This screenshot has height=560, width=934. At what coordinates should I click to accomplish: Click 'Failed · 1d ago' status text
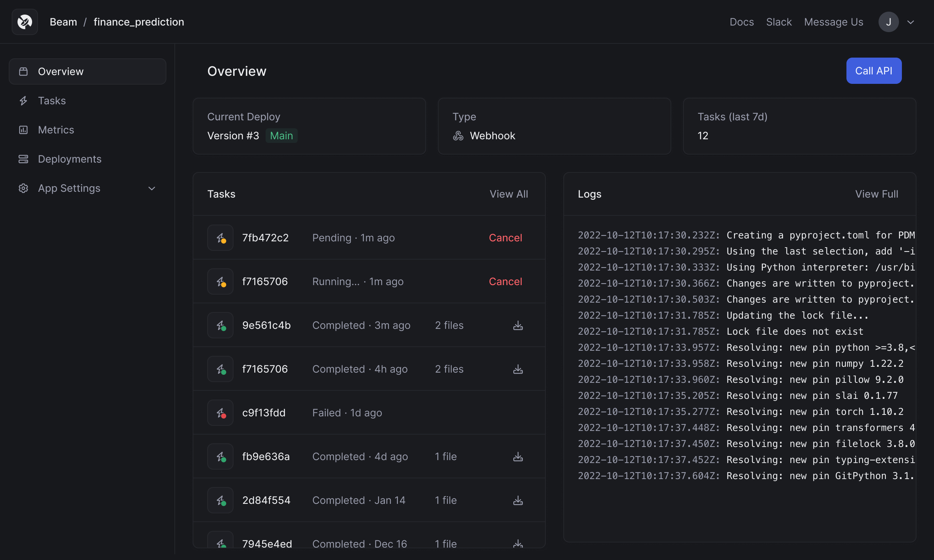[x=347, y=413]
